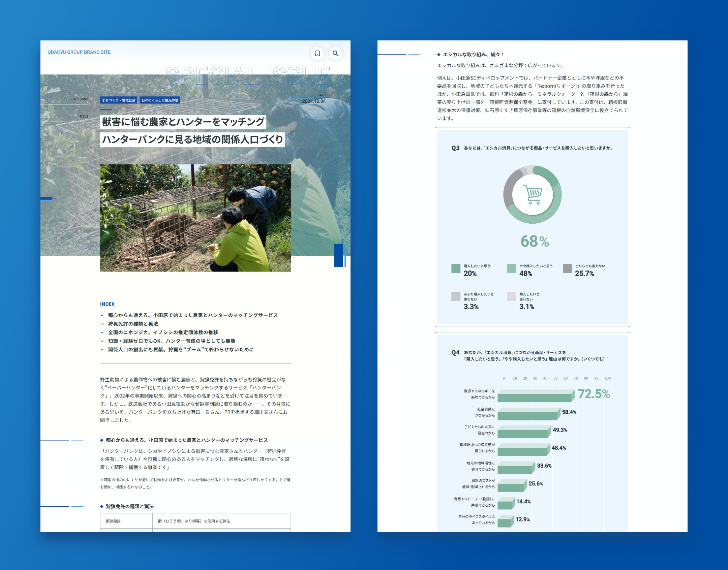Click the bookmark icon in header
The image size is (728, 570).
(x=317, y=53)
